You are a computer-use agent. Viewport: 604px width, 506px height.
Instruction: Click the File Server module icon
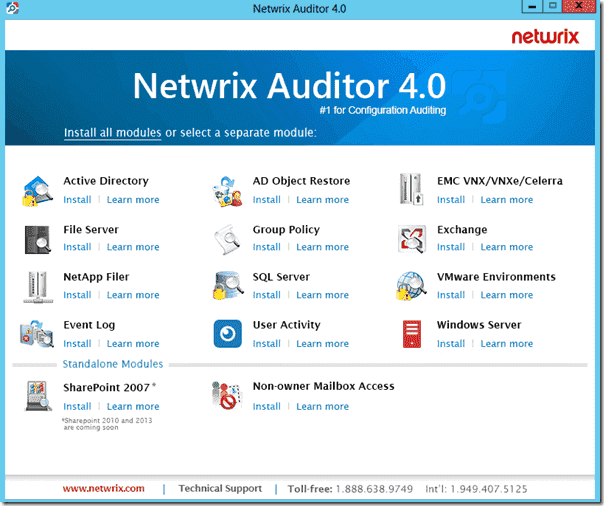(37, 240)
